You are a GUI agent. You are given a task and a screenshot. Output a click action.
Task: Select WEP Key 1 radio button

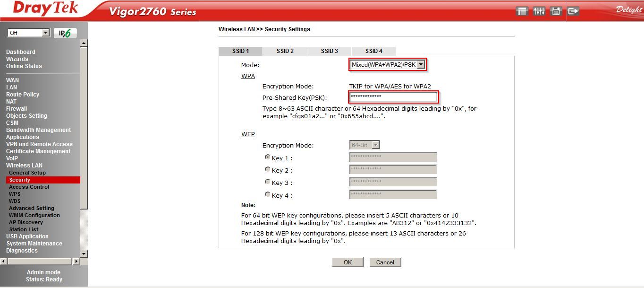268,157
